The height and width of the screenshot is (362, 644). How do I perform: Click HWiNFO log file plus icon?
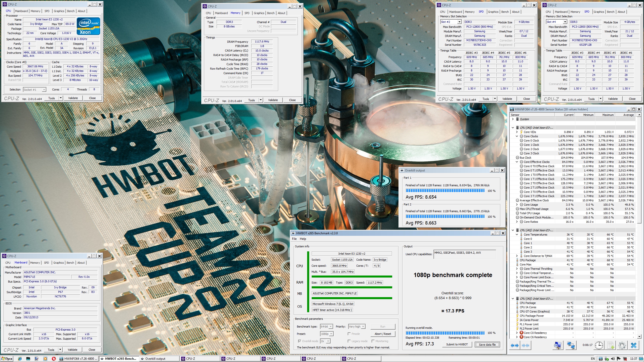611,345
